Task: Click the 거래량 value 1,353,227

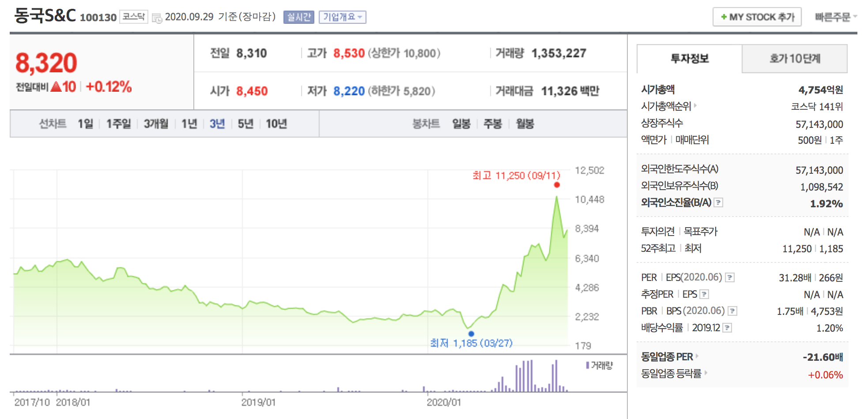Action: [x=559, y=53]
